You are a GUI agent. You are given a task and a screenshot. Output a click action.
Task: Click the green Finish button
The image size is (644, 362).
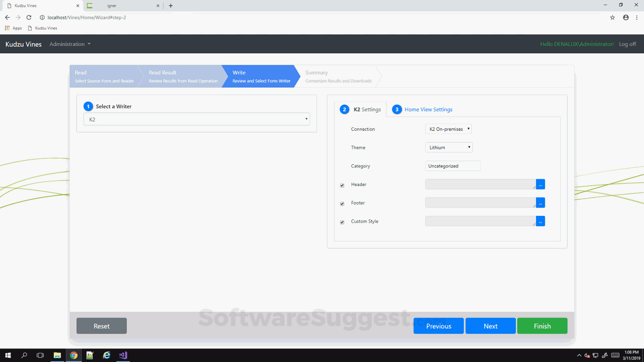pos(542,326)
